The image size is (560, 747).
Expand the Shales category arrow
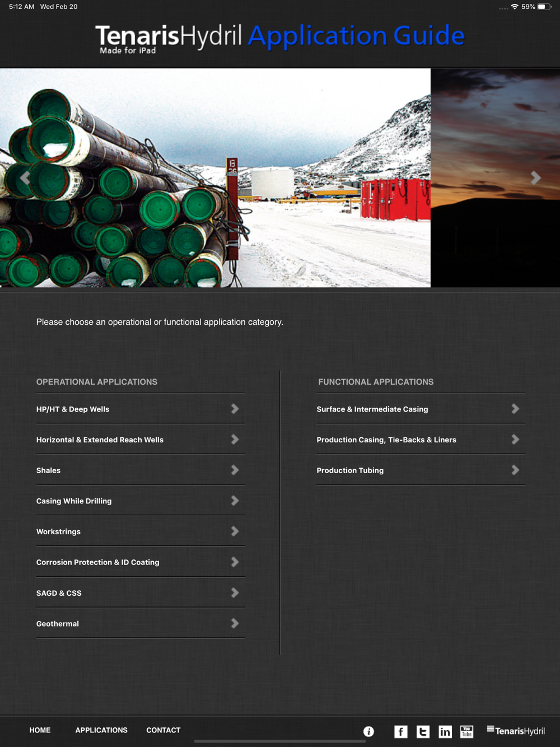pos(235,470)
